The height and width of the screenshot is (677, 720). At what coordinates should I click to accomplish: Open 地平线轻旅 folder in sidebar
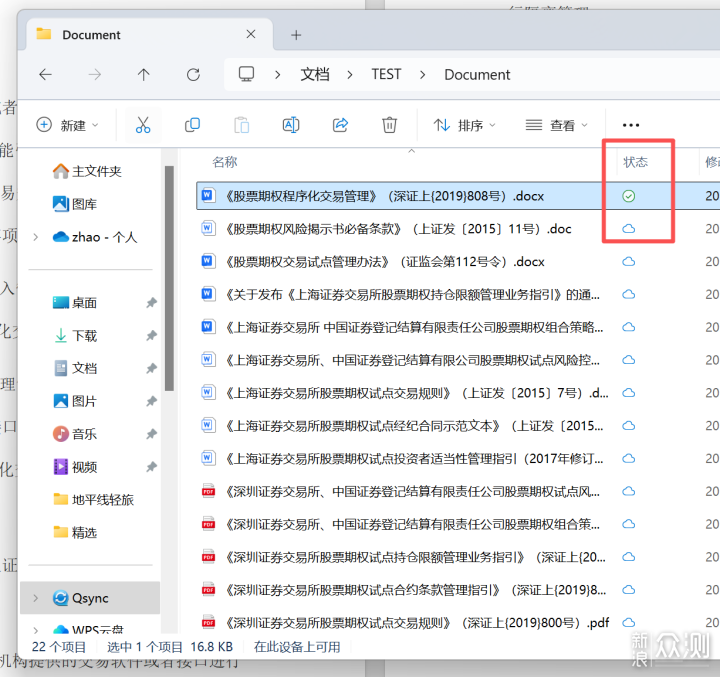click(93, 500)
